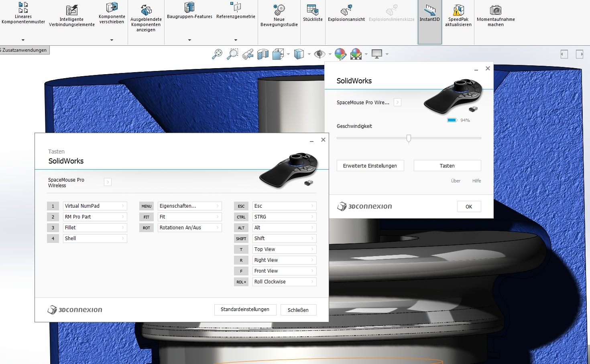This screenshot has width=590, height=364.
Task: Open Eigenschaften... assignment for MENU key
Action: coord(190,206)
